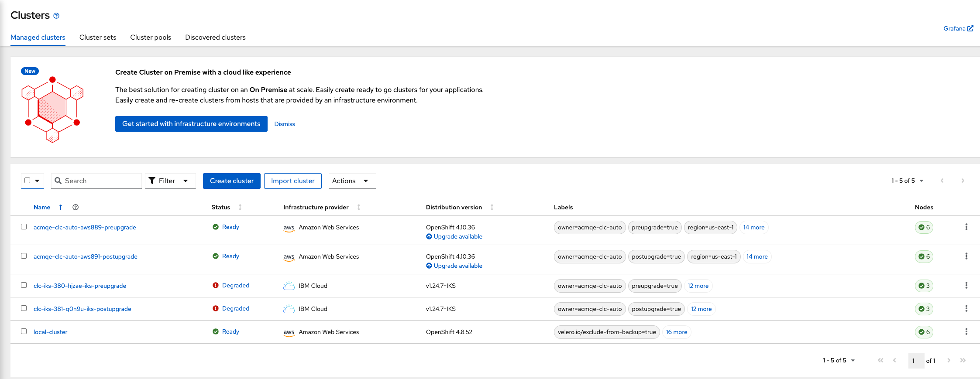Click the Create cluster button

[231, 181]
